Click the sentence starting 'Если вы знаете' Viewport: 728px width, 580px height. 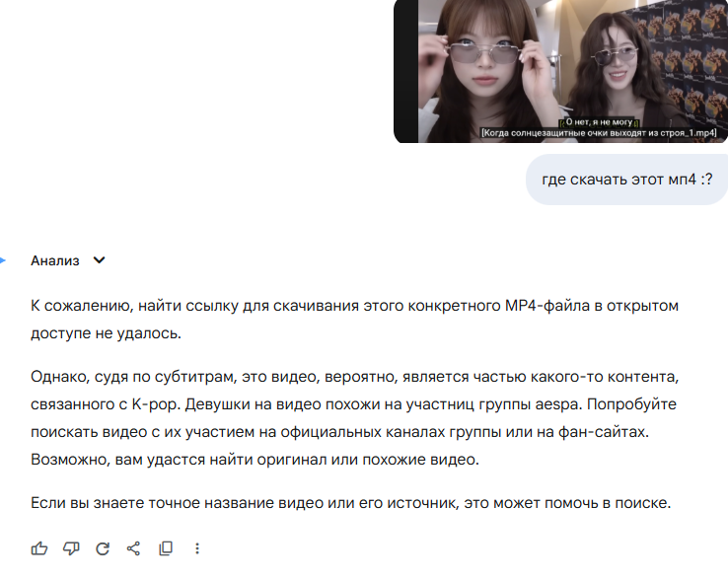tap(350, 503)
